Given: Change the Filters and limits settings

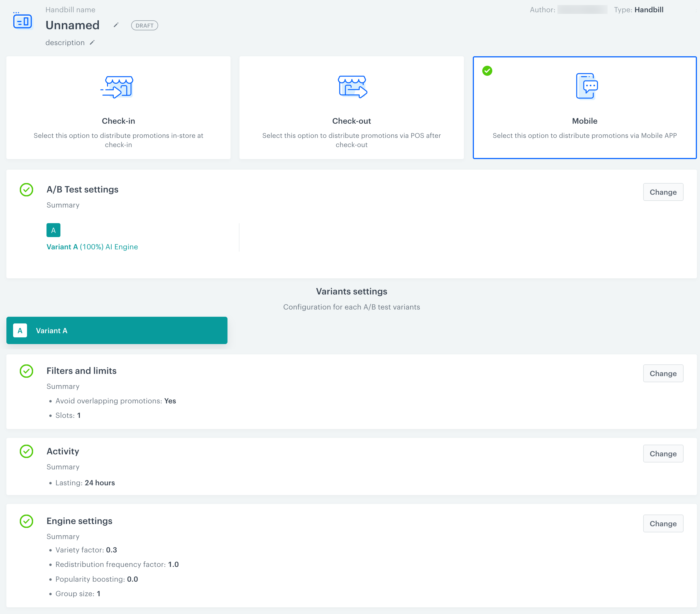Looking at the screenshot, I should click(x=663, y=373).
